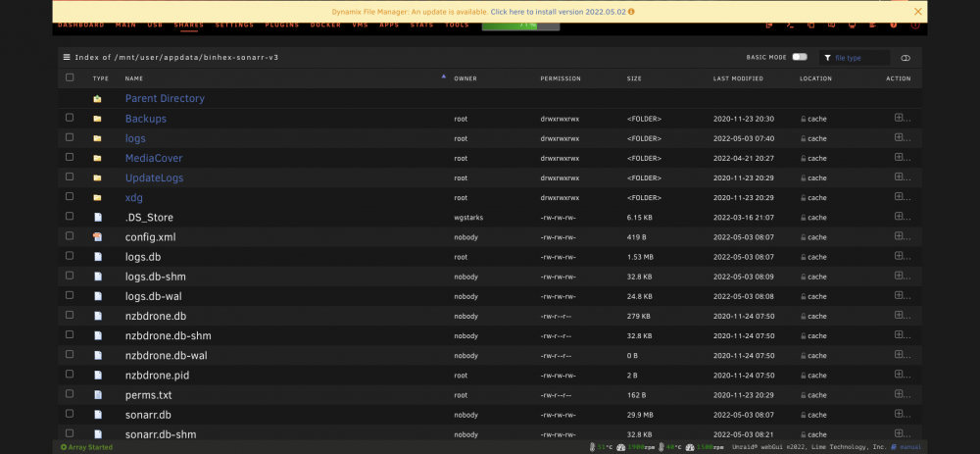The image size is (980, 454).
Task: Click link to install version 2022.05.02
Action: (559, 12)
